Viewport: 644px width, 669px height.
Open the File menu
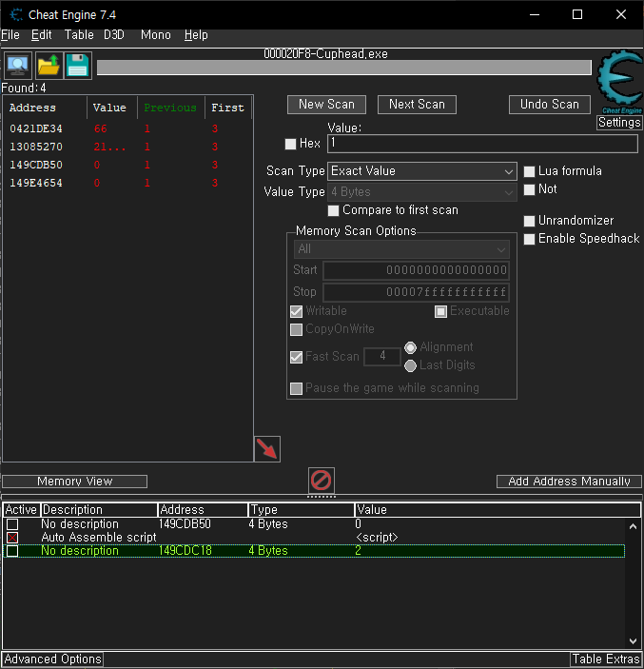[x=10, y=35]
